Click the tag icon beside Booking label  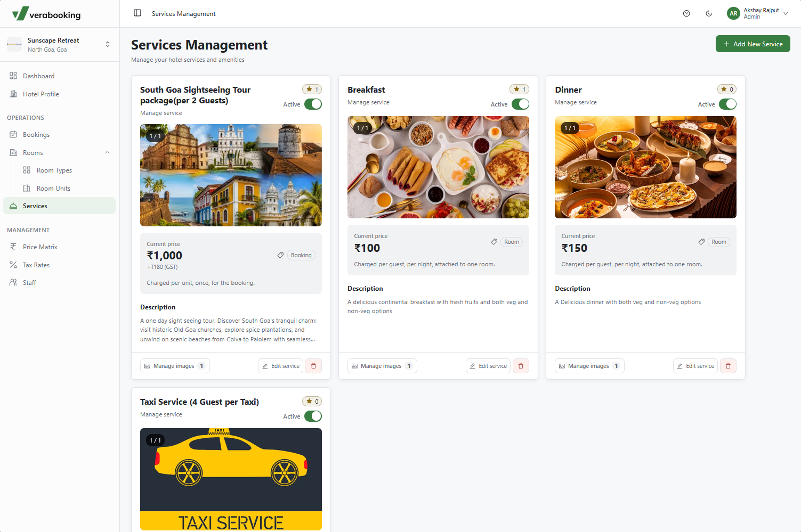[280, 255]
